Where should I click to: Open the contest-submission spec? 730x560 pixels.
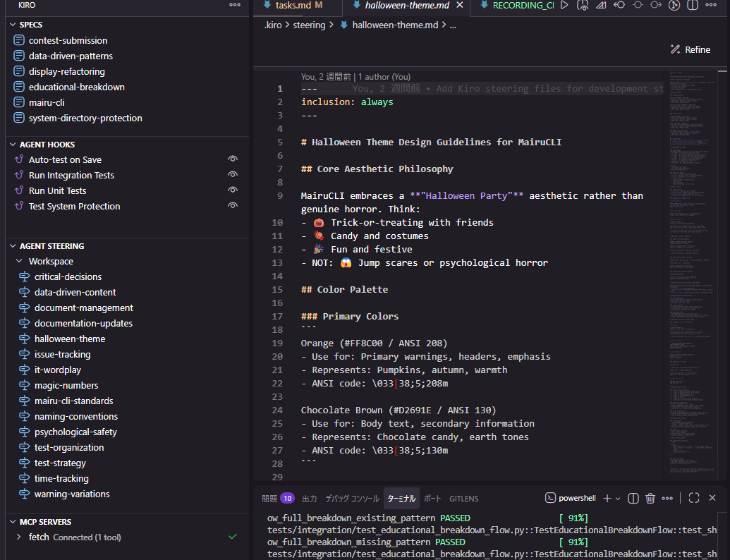tap(68, 40)
